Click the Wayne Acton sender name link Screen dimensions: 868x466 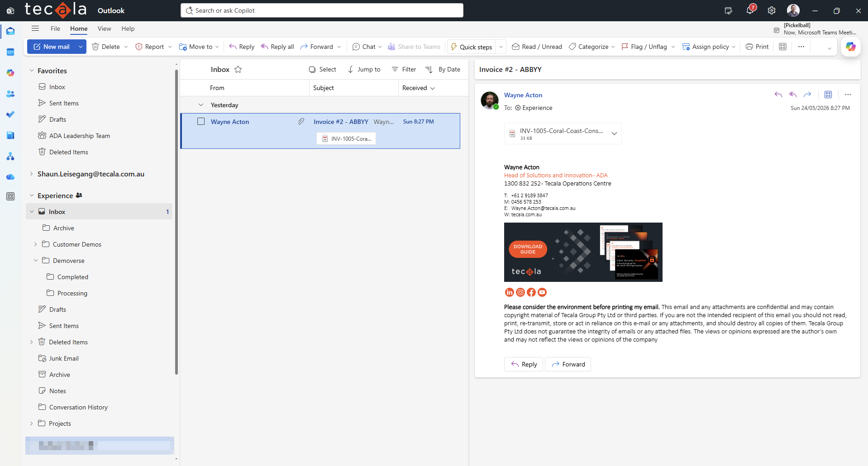click(x=523, y=95)
